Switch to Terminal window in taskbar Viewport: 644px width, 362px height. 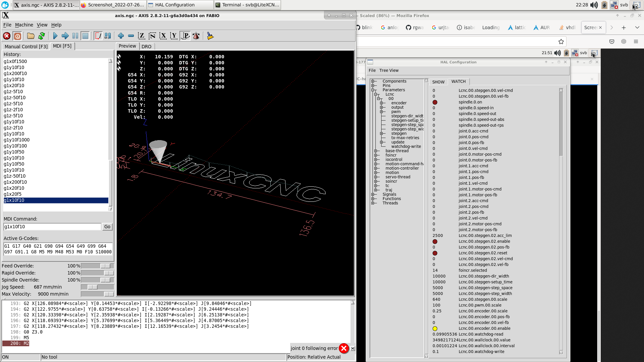247,5
